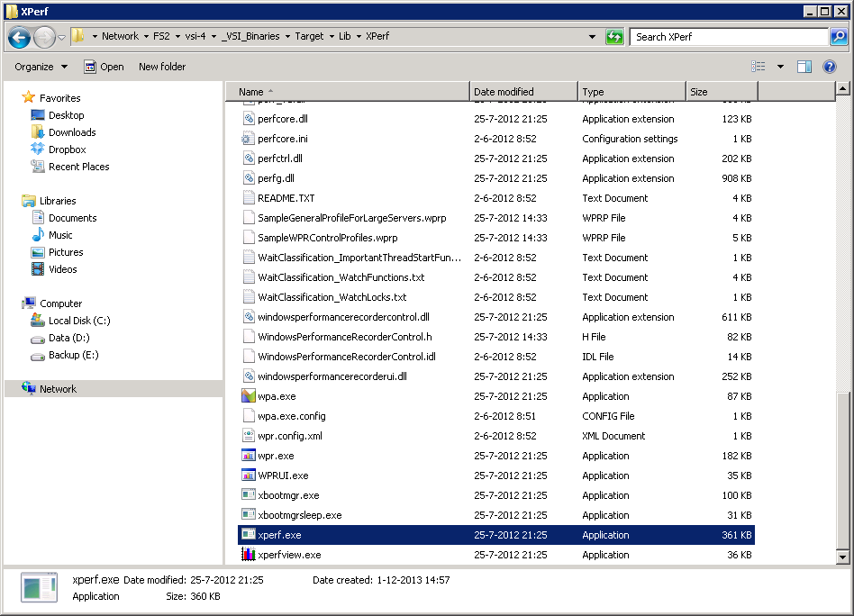The height and width of the screenshot is (616, 854).
Task: Click the wpr.exe application icon
Action: (x=249, y=456)
